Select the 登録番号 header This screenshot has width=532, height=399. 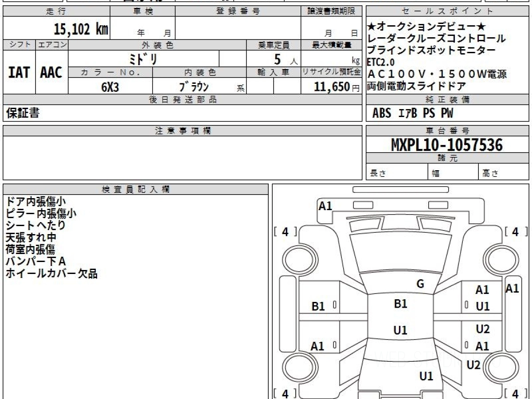click(238, 12)
